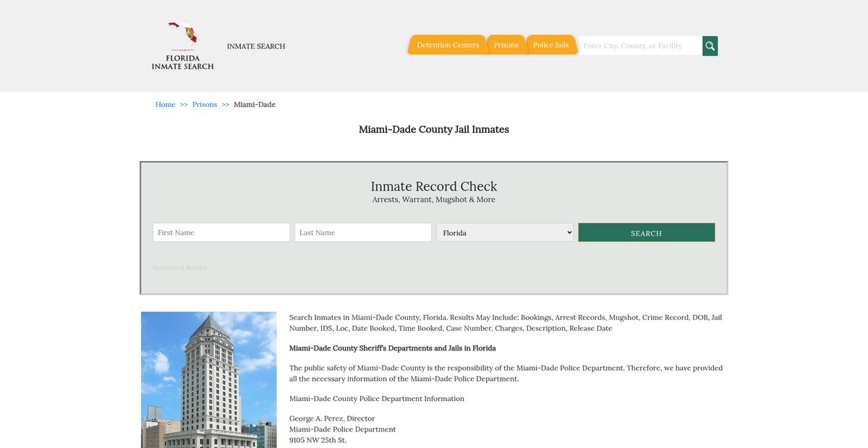Focus the city, county, or facility field
The width and height of the screenshot is (868, 448).
[x=640, y=46]
